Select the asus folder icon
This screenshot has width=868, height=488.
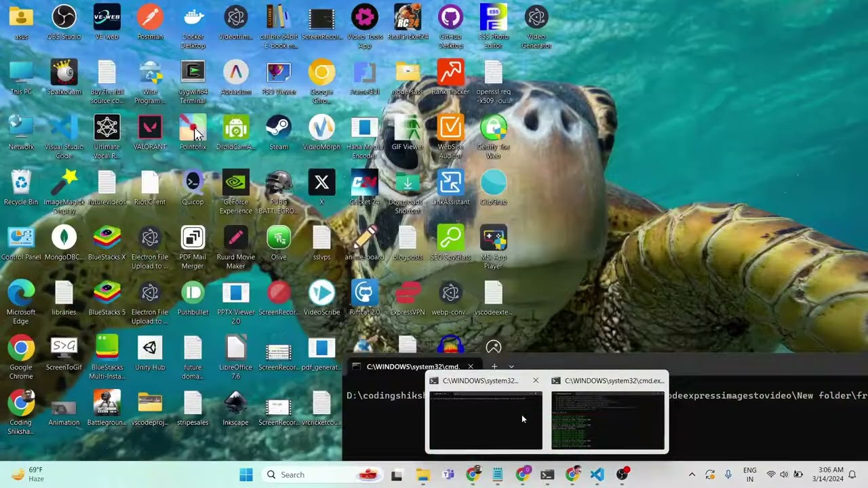(x=21, y=22)
